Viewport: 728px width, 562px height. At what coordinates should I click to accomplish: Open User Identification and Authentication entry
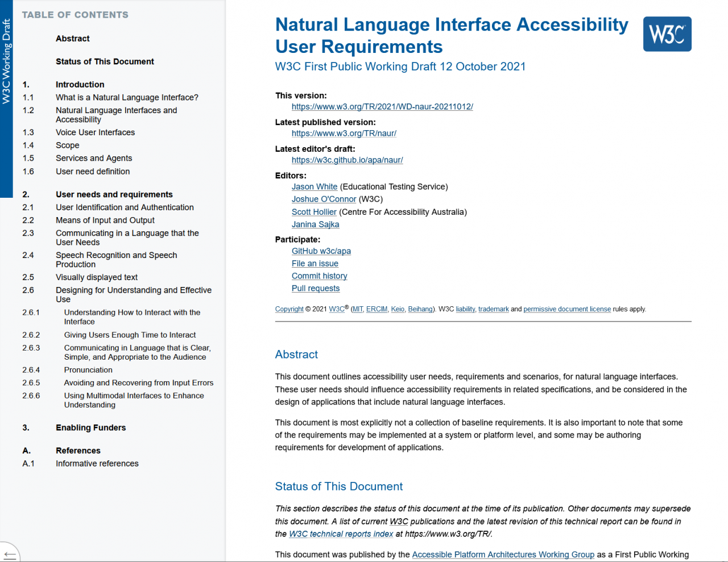125,207
